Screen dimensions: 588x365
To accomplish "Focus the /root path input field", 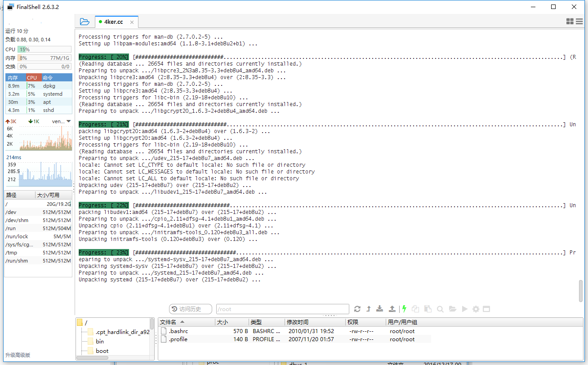I will pos(282,309).
